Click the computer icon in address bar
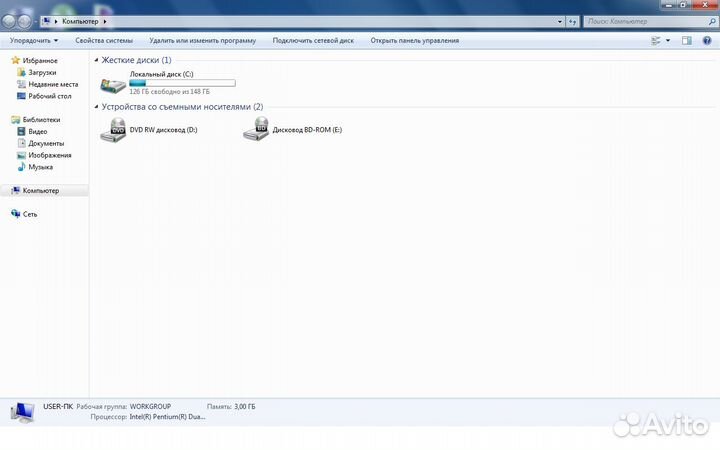Image resolution: width=720 pixels, height=450 pixels. click(46, 21)
